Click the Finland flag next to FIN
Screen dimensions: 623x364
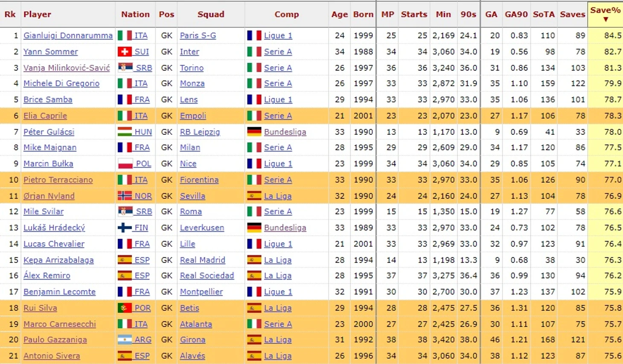125,227
